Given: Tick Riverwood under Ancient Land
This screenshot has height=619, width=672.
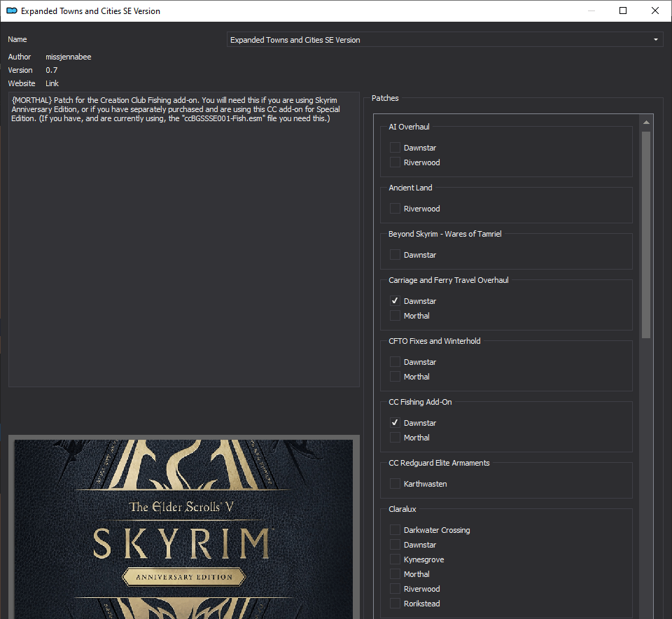Looking at the screenshot, I should [x=395, y=209].
